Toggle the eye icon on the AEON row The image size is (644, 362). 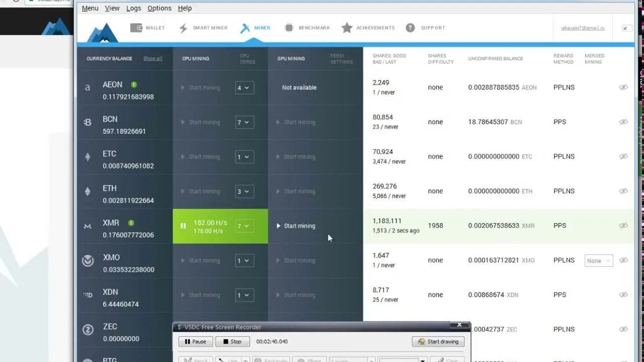pos(623,87)
